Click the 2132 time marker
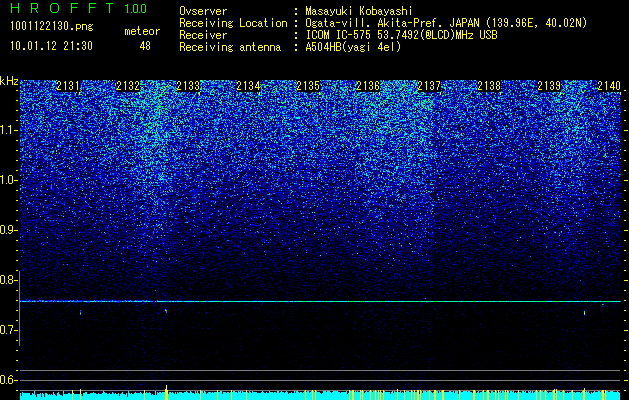The image size is (629, 400). pyautogui.click(x=128, y=86)
